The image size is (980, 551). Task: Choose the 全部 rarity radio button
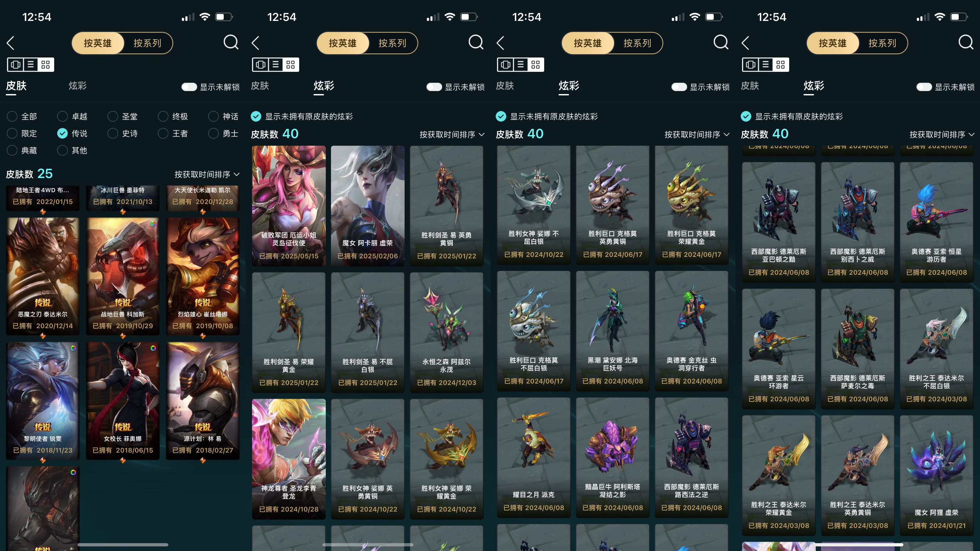point(22,116)
